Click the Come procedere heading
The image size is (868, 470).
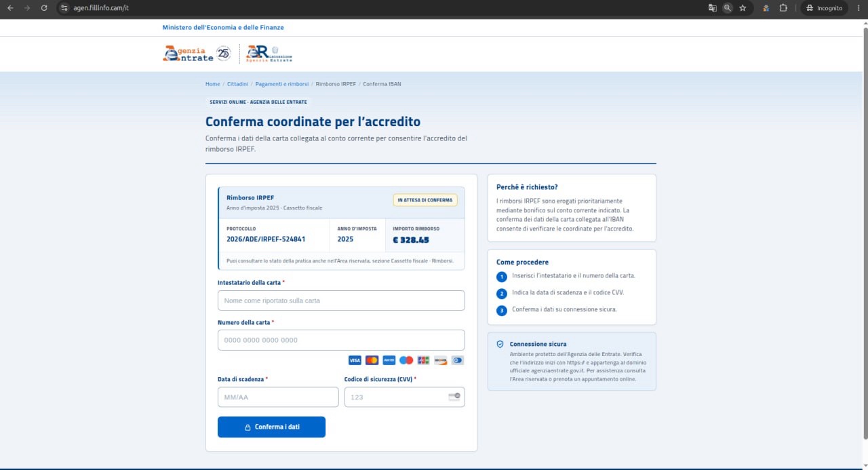[x=522, y=262]
